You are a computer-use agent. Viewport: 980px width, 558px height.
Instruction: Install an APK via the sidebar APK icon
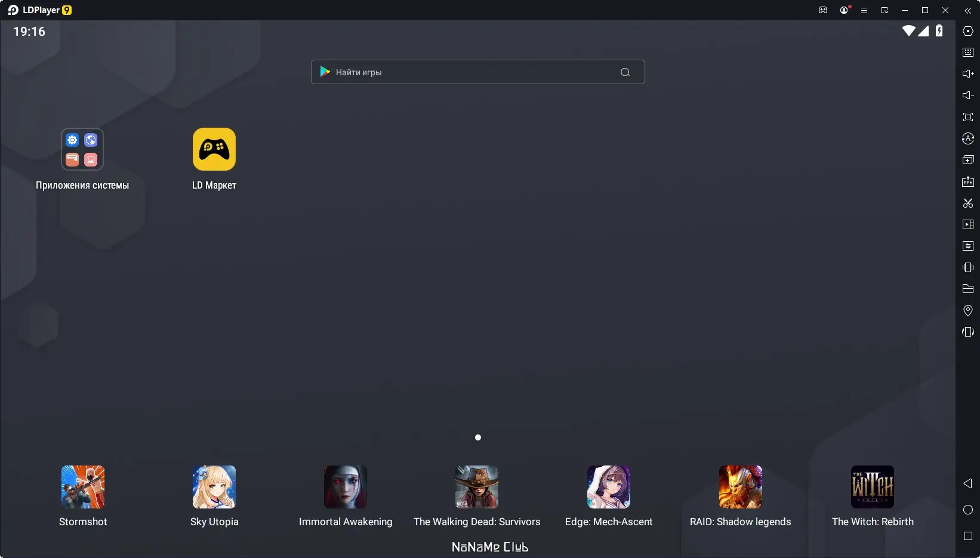click(968, 181)
